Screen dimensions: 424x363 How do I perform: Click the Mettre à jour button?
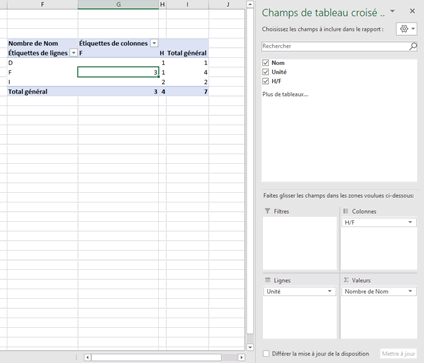pos(398,354)
